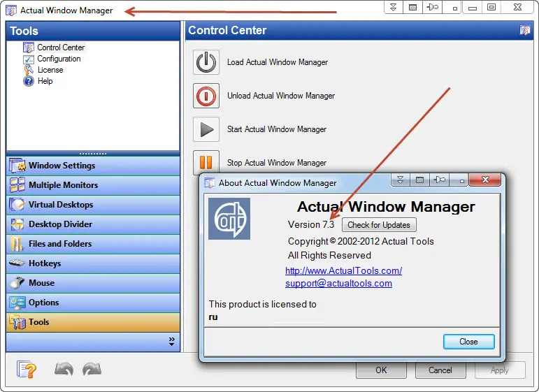Click the redo arrow icon at bottom
The width and height of the screenshot is (539, 392).
click(x=92, y=370)
